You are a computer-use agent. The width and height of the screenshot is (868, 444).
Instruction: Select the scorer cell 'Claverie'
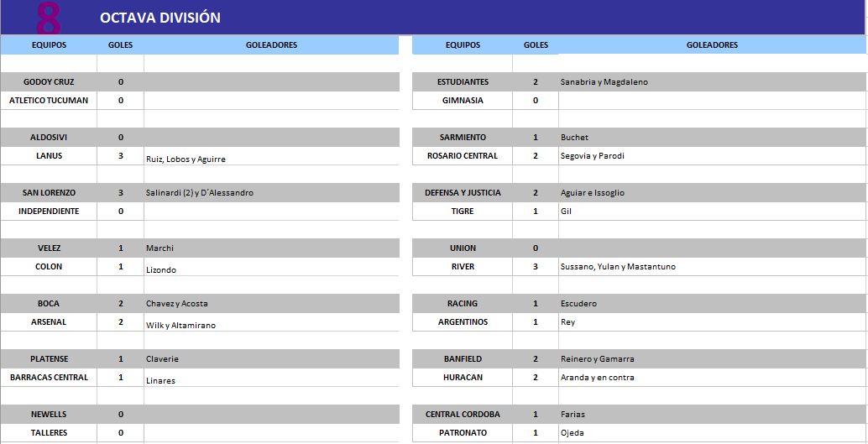pyautogui.click(x=271, y=358)
